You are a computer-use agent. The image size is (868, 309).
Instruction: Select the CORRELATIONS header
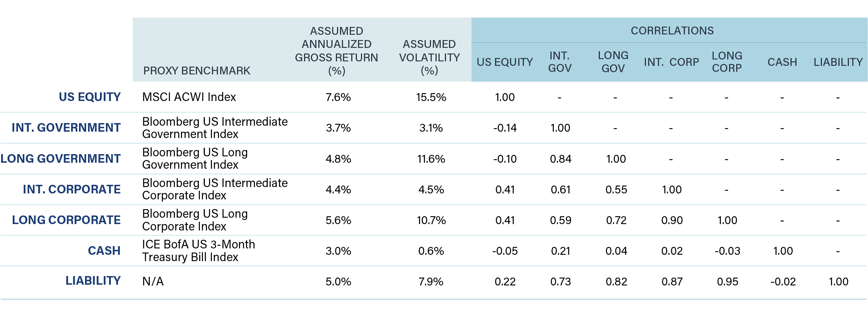click(x=672, y=31)
